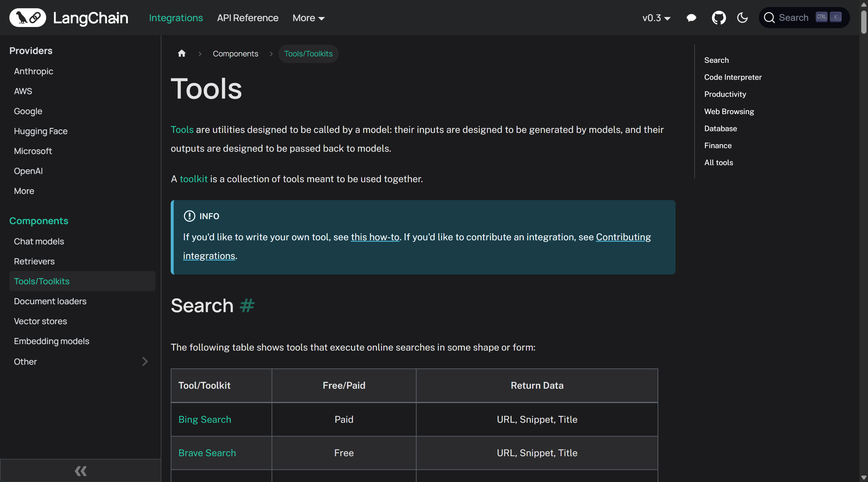This screenshot has width=868, height=482.
Task: Click the 'Return Data' column header
Action: coord(537,385)
